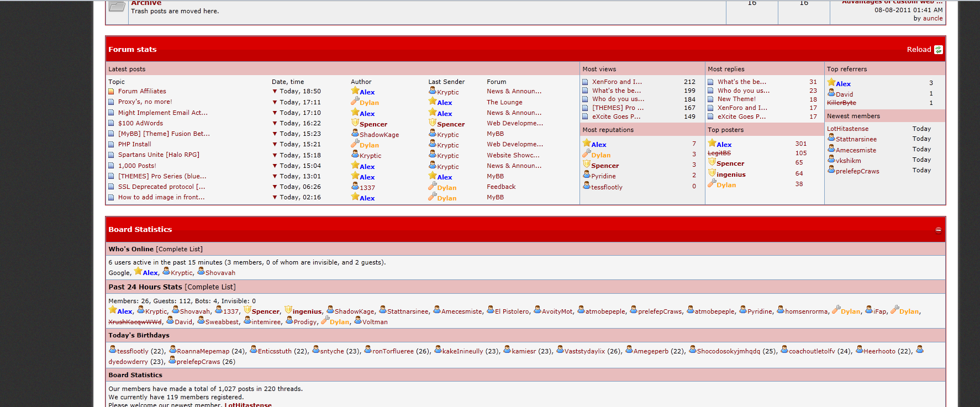The height and width of the screenshot is (407, 980).
Task: Open the "Proxy's, no more!" topic
Action: click(145, 102)
